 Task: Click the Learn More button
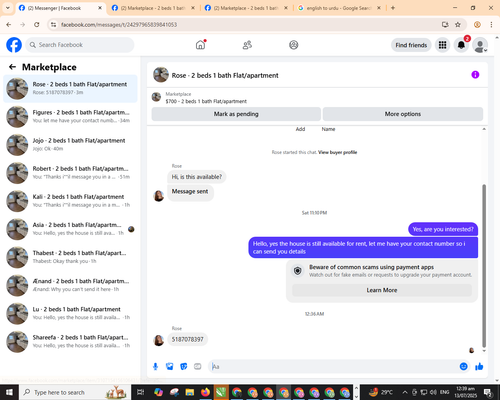coord(382,290)
